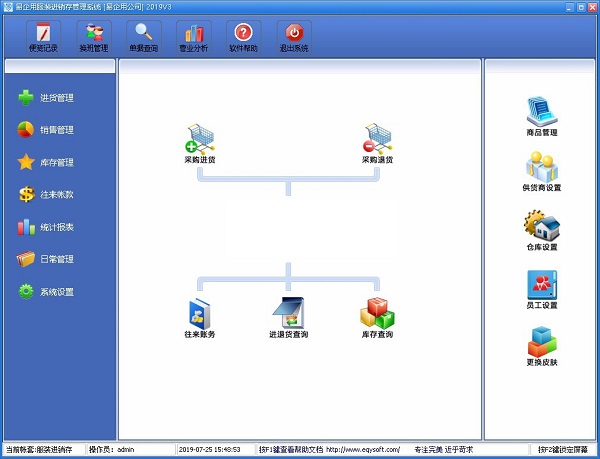Select 往来帐款 in left sidebar
This screenshot has height=459, width=600.
coord(46,195)
